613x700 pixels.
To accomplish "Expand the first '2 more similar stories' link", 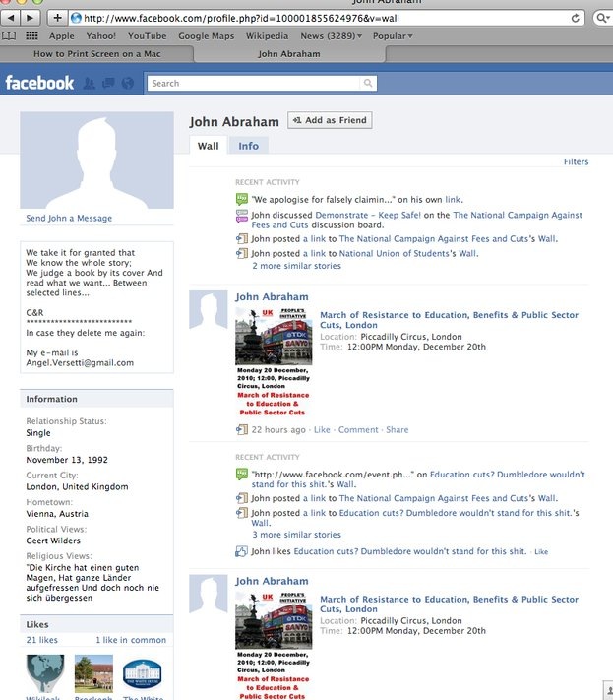I will pyautogui.click(x=296, y=266).
